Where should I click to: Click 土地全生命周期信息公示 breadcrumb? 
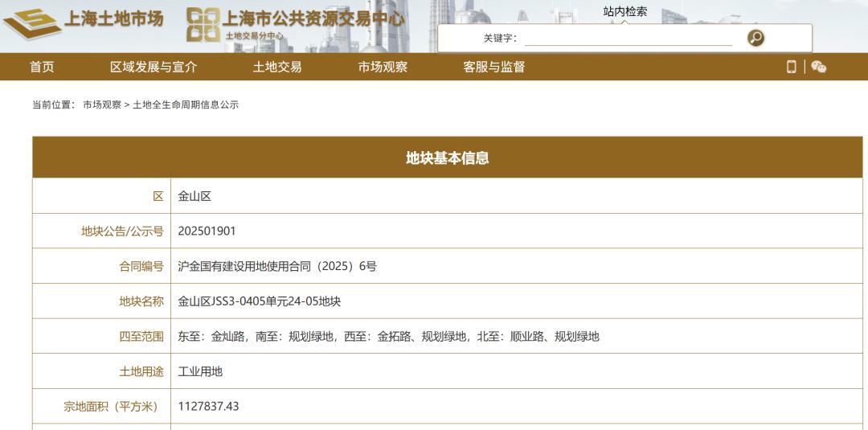[186, 104]
